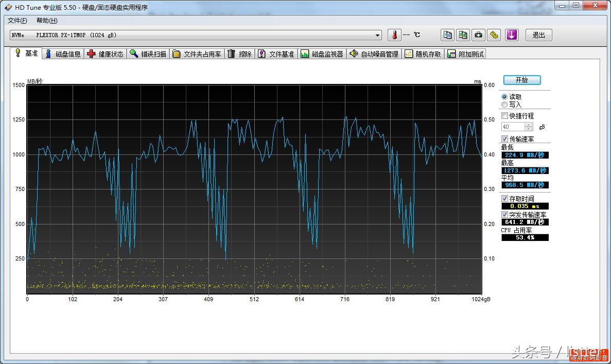
Task: Uncheck the 传输速率 checkbox
Action: tap(504, 139)
